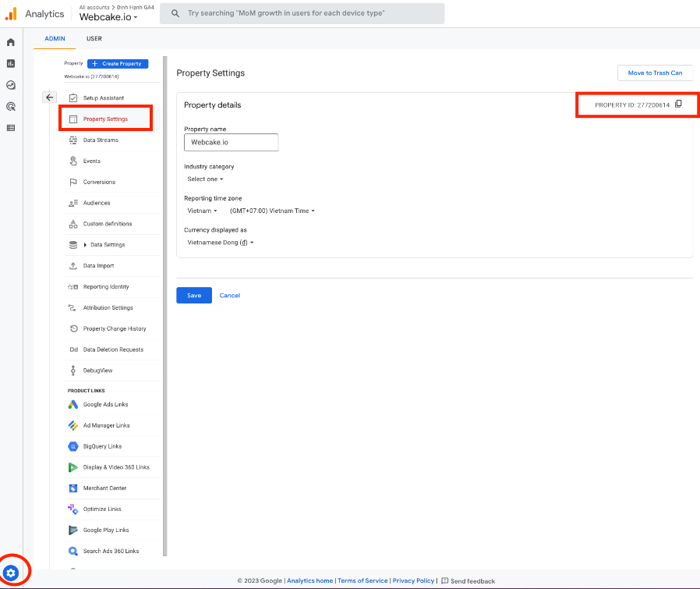Viewport: 700px width, 589px height.
Task: Open Data Deletion Requests menu item
Action: [x=113, y=349]
